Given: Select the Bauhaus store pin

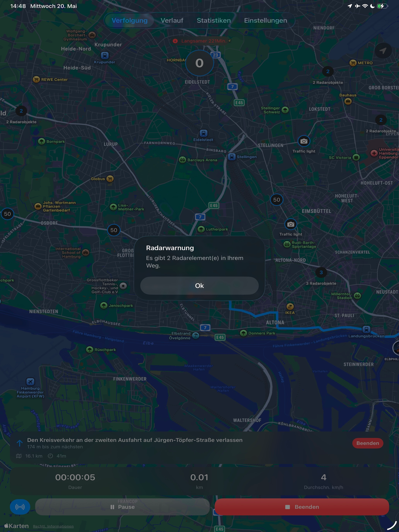Looking at the screenshot, I should click(348, 101).
